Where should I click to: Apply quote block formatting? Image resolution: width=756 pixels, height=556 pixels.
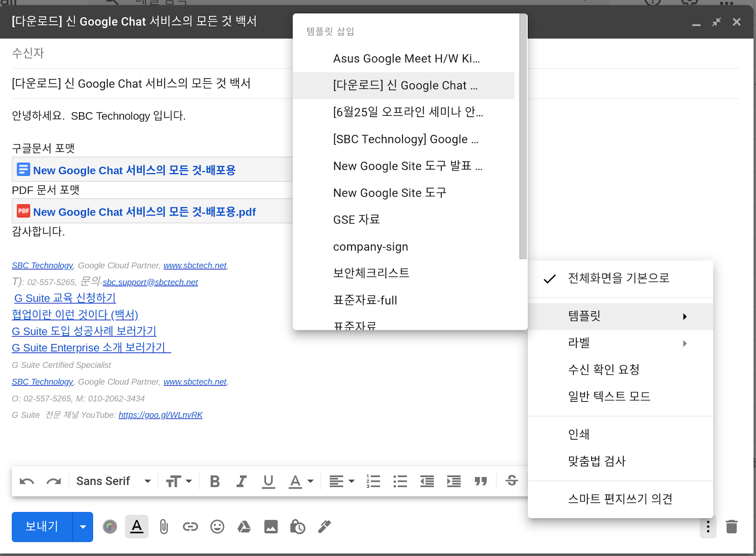coord(481,481)
